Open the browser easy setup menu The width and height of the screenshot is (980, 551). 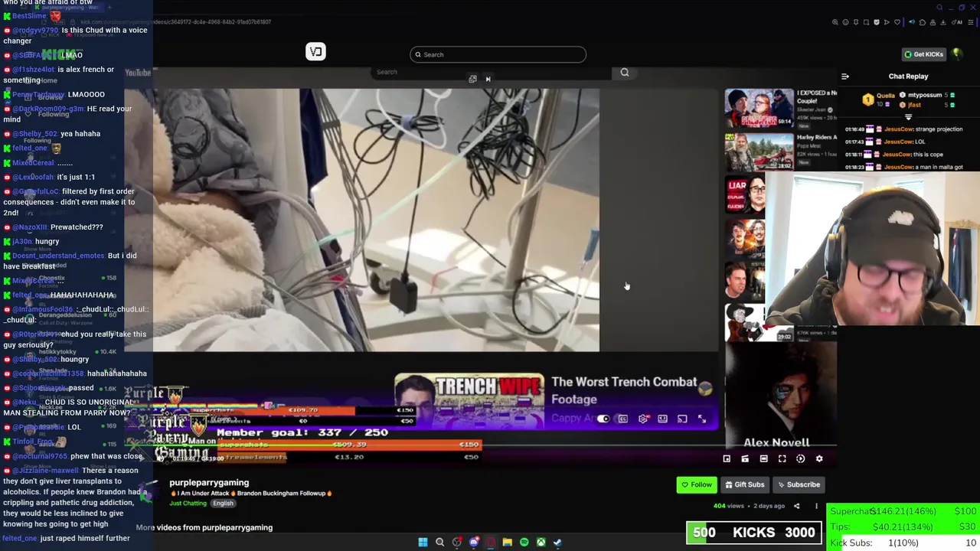[x=971, y=22]
